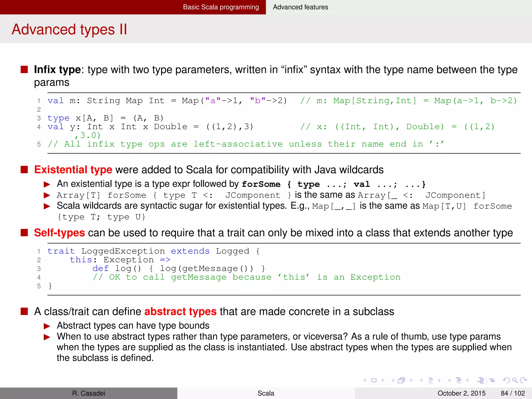Go to the previous subsection arrow

tap(421, 380)
